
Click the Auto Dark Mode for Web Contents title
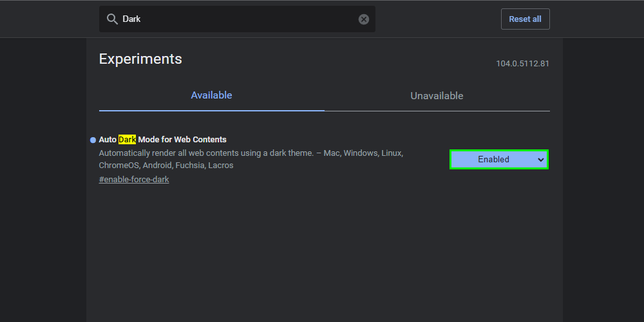[x=163, y=140]
